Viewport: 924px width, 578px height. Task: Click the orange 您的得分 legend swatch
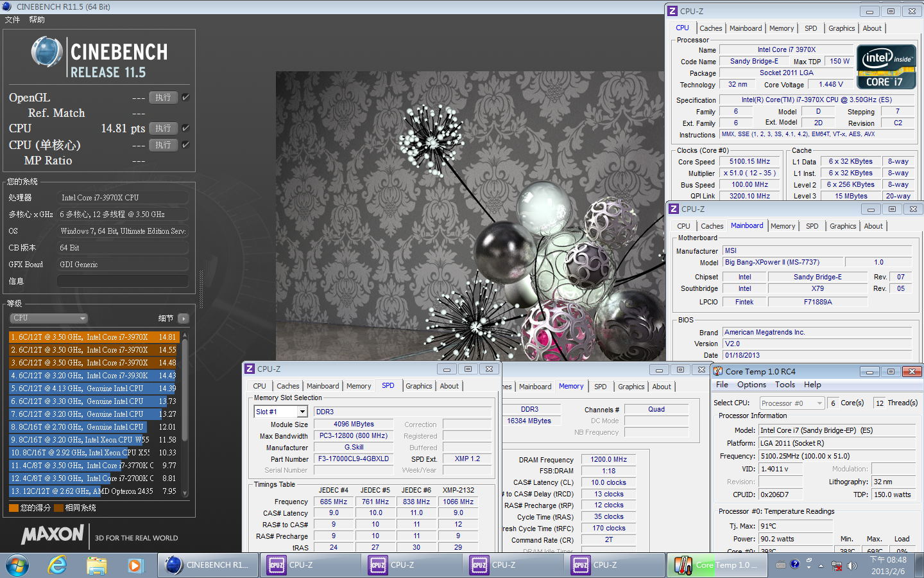(13, 508)
